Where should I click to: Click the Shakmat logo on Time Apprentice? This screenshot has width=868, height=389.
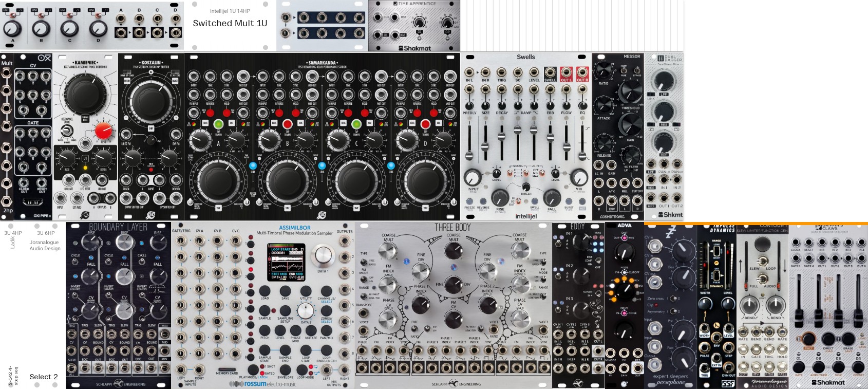(x=414, y=48)
